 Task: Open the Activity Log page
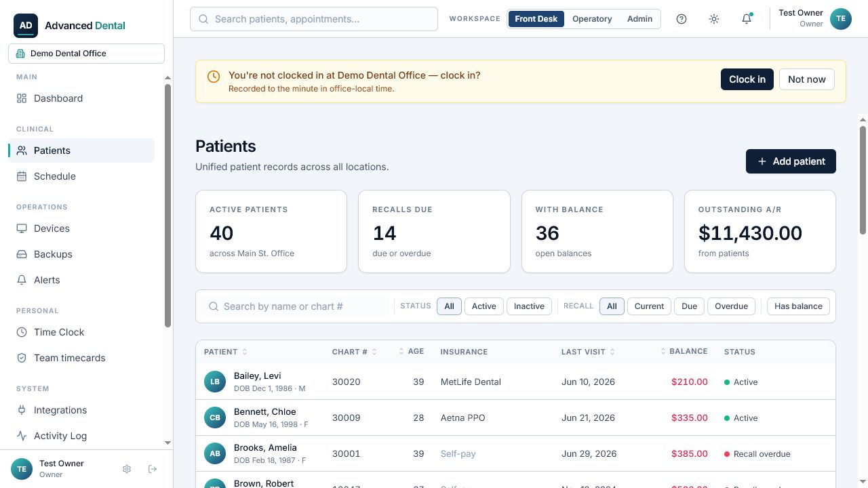(x=81, y=436)
